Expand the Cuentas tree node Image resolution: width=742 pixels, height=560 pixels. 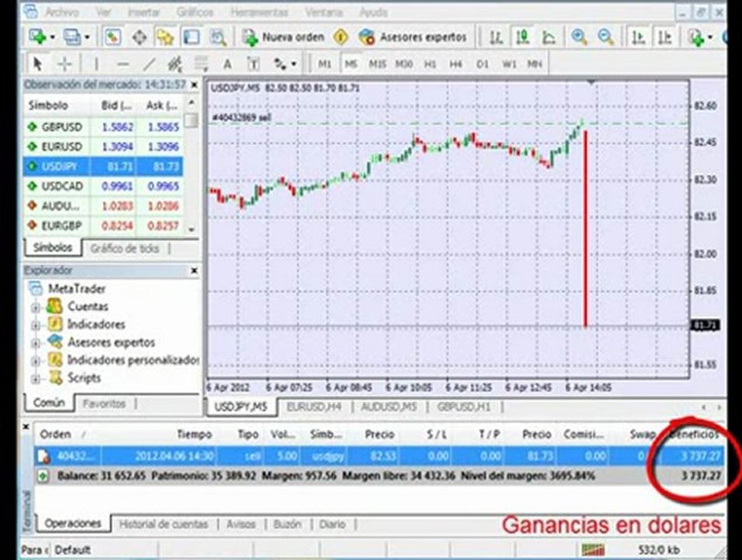coord(36,308)
